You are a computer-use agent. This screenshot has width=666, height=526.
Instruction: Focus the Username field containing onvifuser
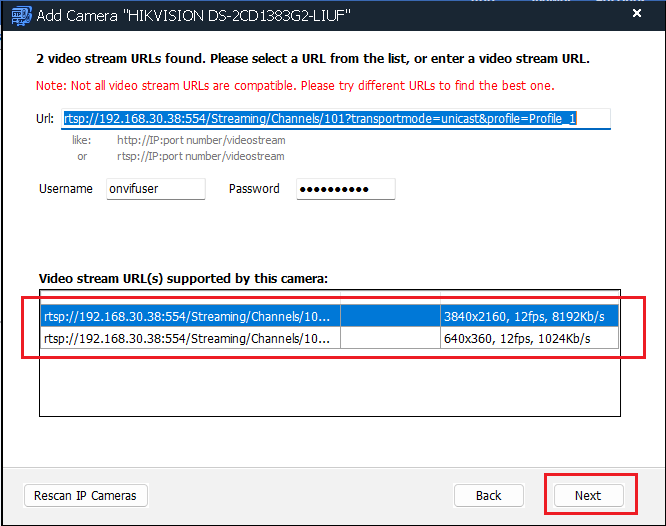point(155,189)
